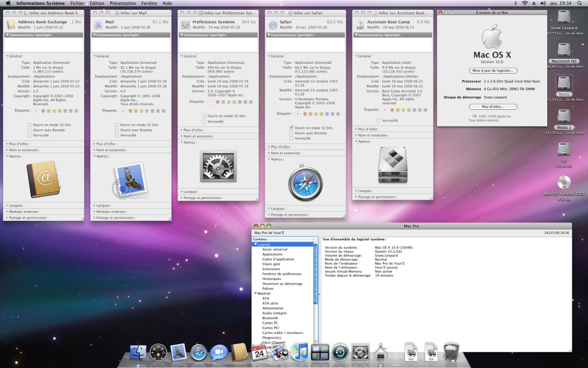Collapse Général section in Safari info
Viewport: 588px width, 368px height.
pos(269,56)
